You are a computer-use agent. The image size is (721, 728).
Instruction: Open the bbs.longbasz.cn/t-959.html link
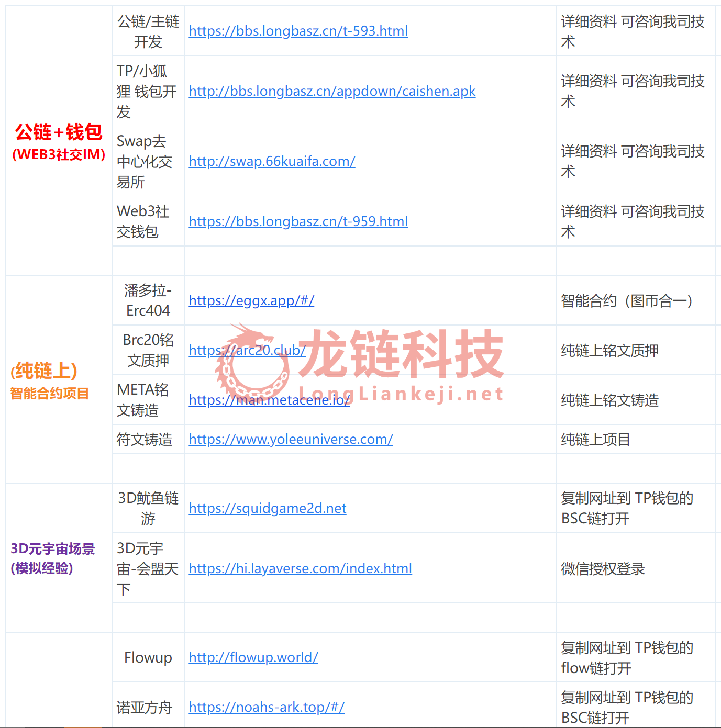(298, 221)
